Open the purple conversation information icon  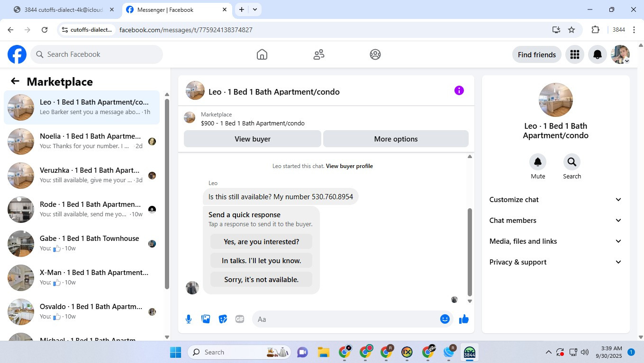coord(459,90)
